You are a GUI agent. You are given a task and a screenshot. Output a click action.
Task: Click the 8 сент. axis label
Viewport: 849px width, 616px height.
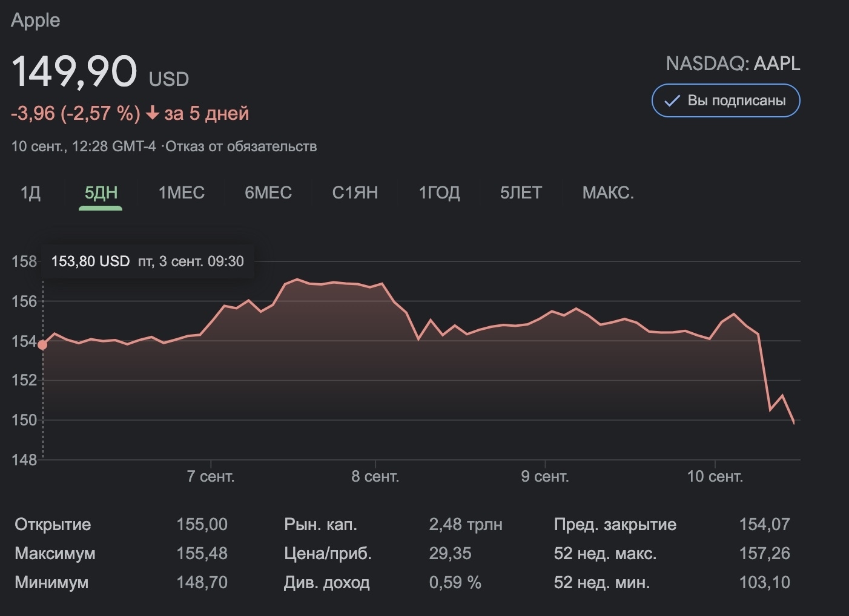pos(375,477)
